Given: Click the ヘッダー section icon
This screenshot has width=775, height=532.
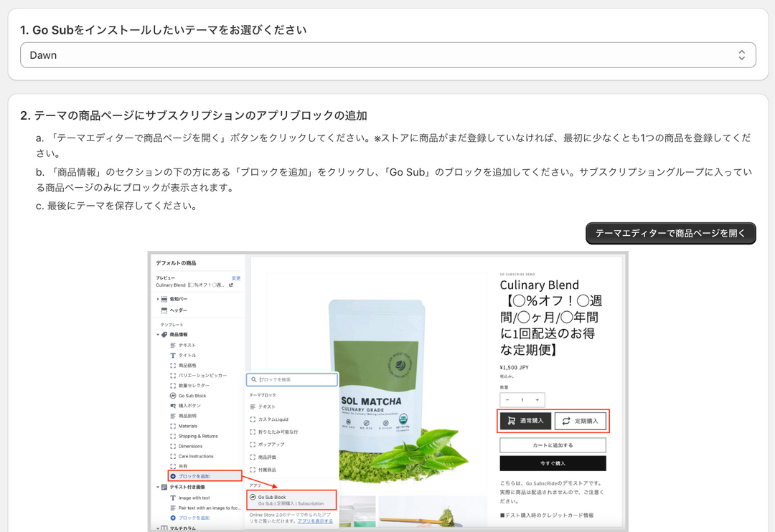Looking at the screenshot, I should [x=164, y=310].
